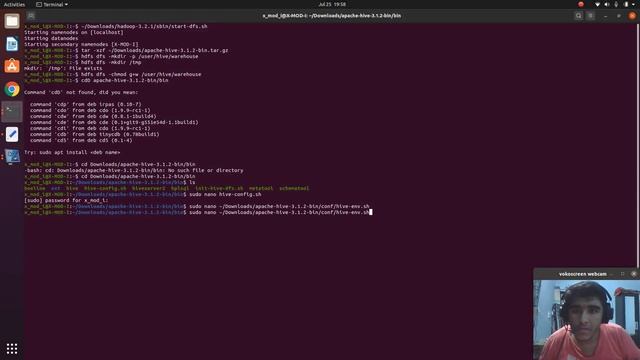Screen dimensions: 640x360
Task: Click the ls output listing line
Action: [167, 188]
